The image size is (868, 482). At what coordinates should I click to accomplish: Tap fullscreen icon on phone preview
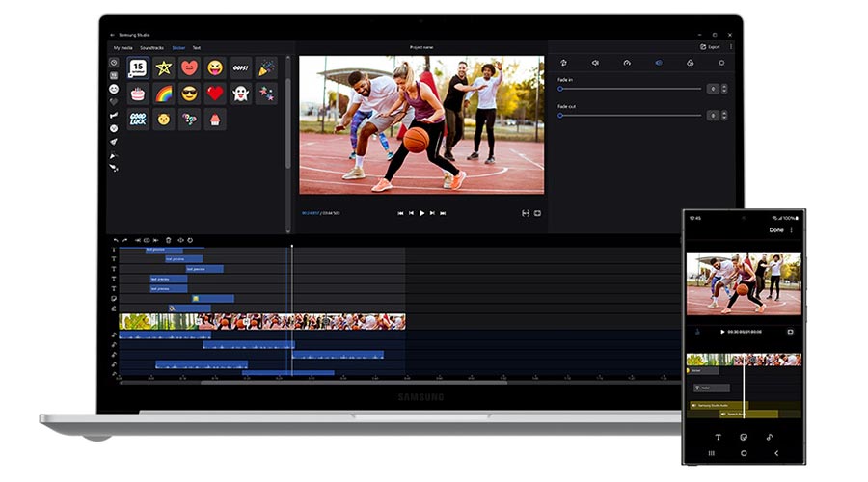pos(790,332)
